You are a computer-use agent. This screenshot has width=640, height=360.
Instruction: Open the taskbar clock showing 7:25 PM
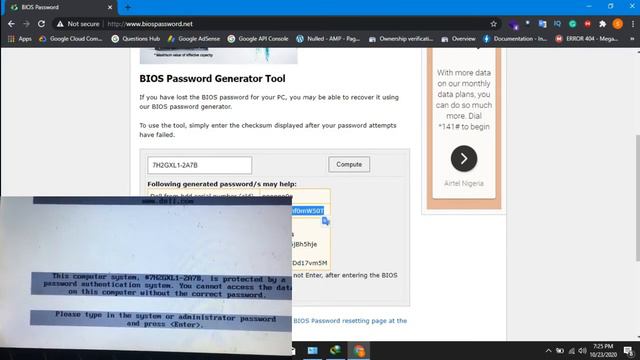tap(603, 351)
